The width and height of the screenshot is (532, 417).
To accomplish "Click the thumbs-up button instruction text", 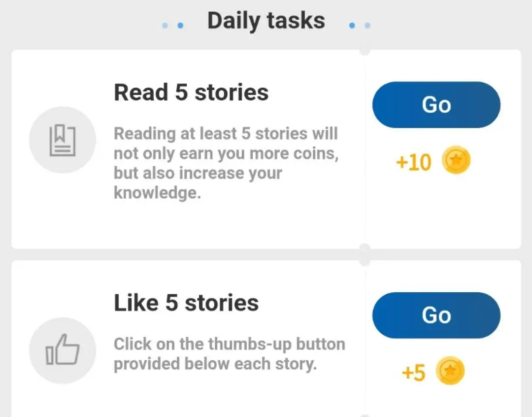I will pyautogui.click(x=229, y=353).
